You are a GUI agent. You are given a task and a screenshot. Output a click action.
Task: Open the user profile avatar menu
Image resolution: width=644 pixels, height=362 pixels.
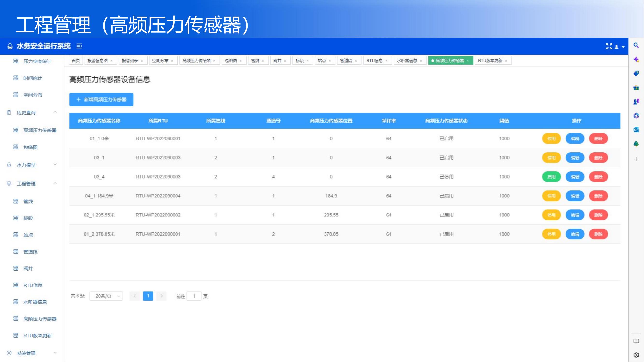point(617,47)
